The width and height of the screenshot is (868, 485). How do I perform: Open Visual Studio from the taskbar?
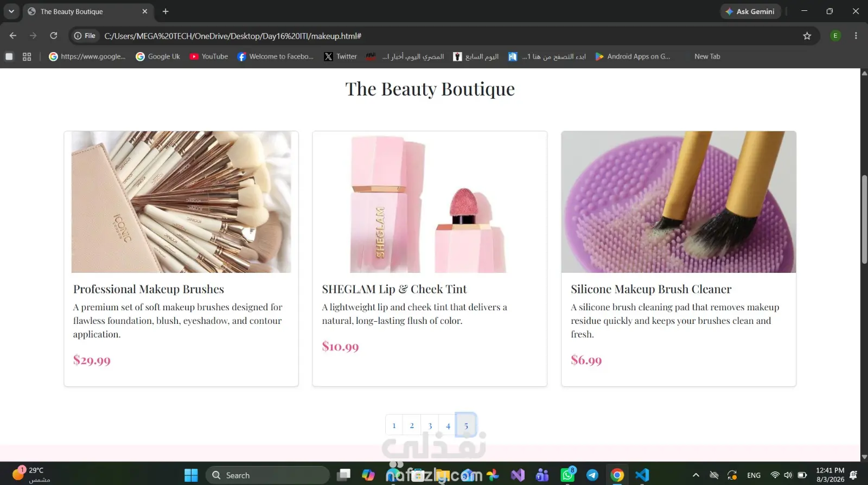pyautogui.click(x=518, y=475)
